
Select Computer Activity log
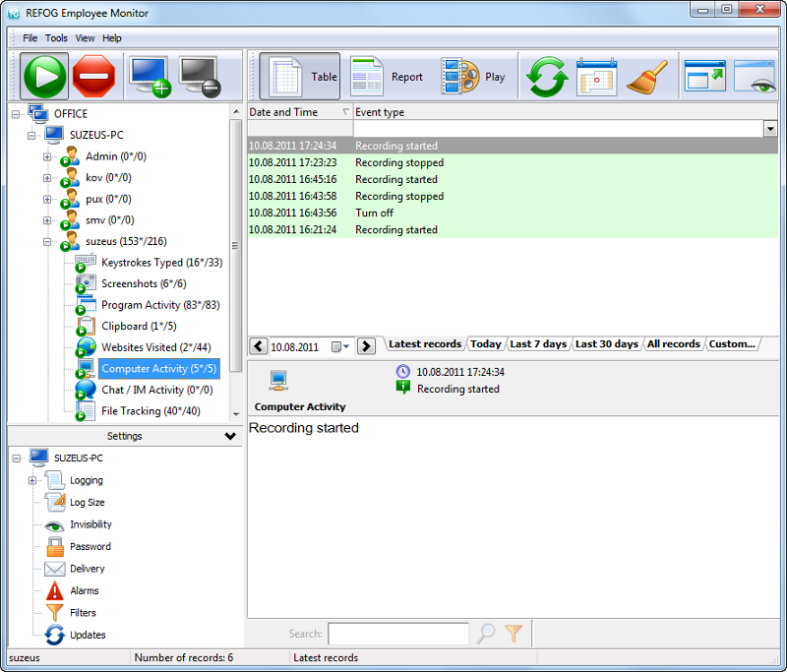coord(158,368)
